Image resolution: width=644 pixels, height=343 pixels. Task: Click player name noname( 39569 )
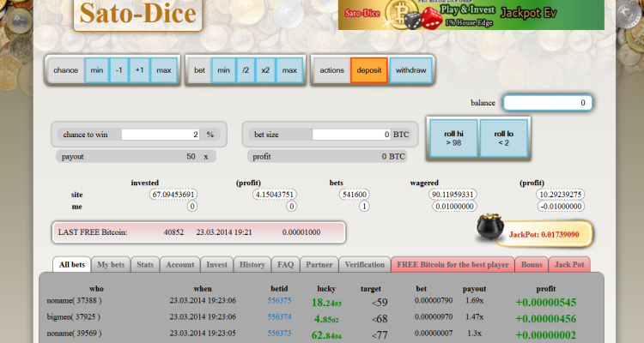pos(75,334)
